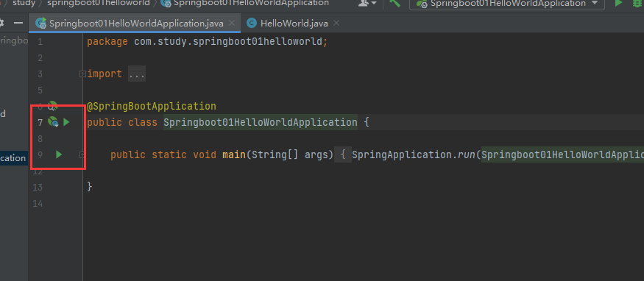The height and width of the screenshot is (281, 644).
Task: Click the package declaration on line 1
Action: coord(208,41)
